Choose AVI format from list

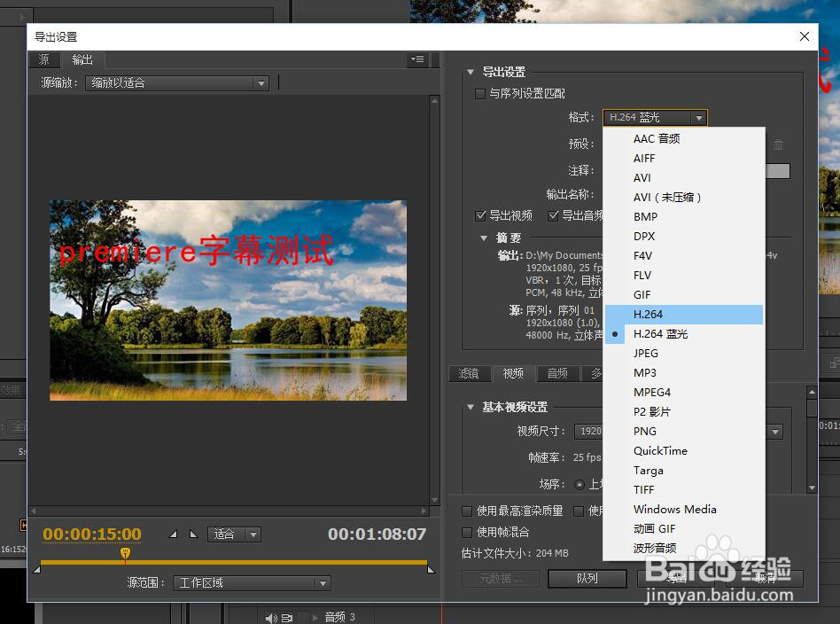tap(683, 178)
